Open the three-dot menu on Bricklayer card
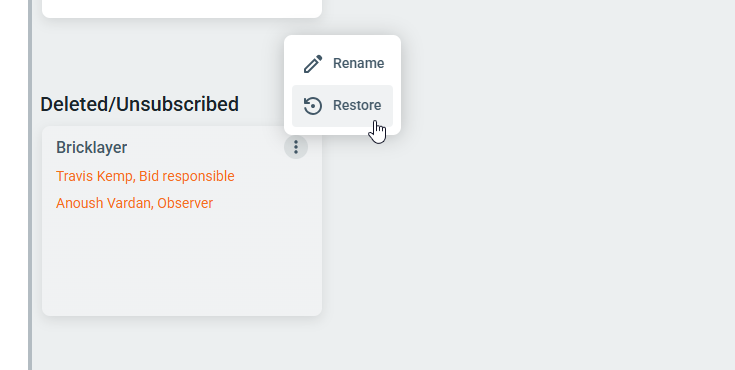735x370 pixels. point(296,147)
